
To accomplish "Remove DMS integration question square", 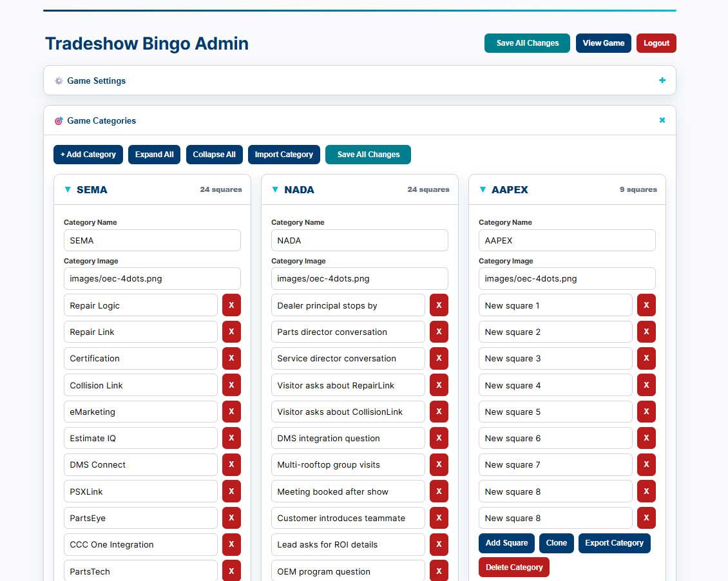I will pos(439,437).
